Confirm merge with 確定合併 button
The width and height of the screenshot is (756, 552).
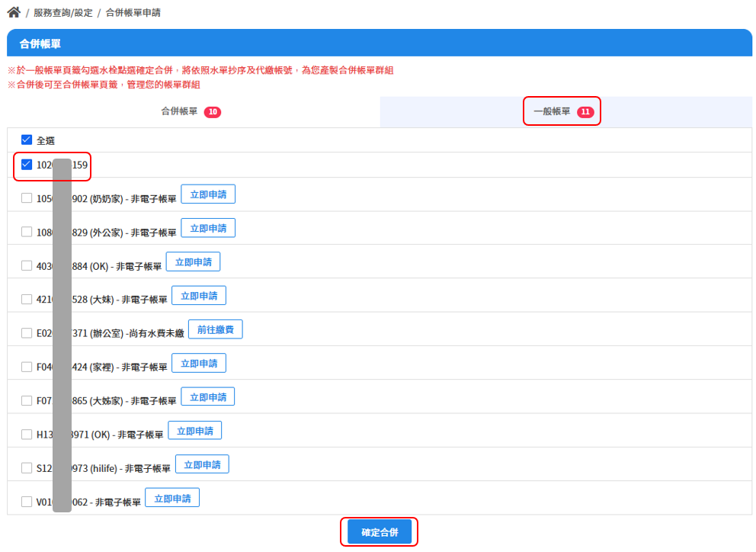tap(380, 532)
